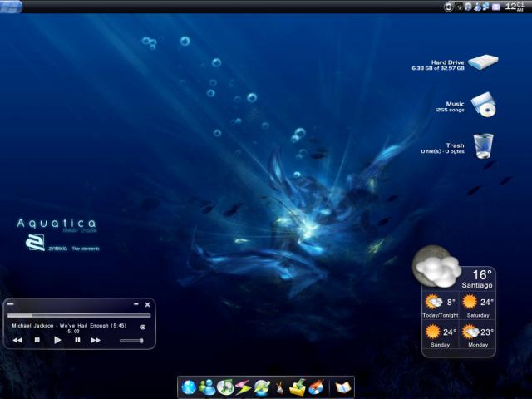Open the music disc icon in the dock

coord(225,387)
